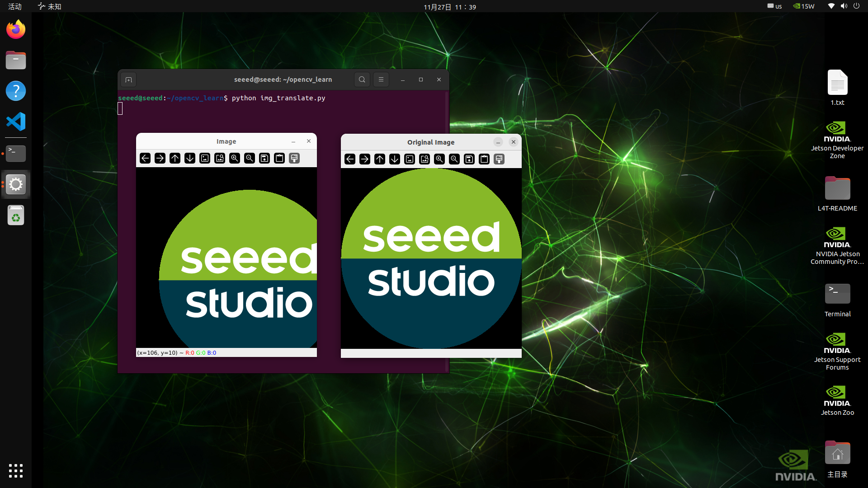Zoom out in the Original Image window

(454, 159)
